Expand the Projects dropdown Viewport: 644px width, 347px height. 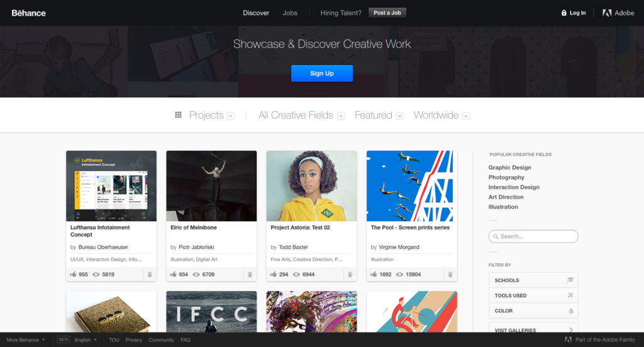pos(231,116)
